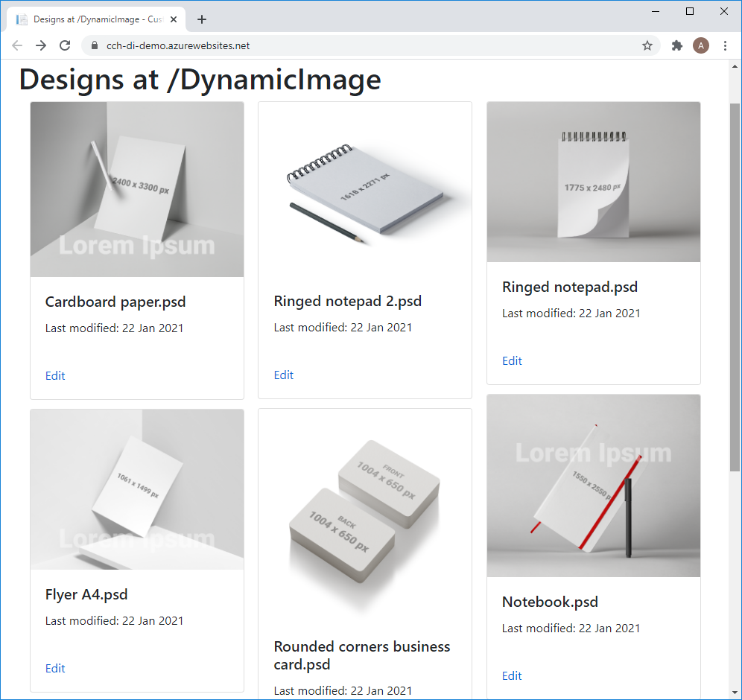Click the Cardboard paper.psd title text
Screen dimensions: 742x700
[115, 302]
